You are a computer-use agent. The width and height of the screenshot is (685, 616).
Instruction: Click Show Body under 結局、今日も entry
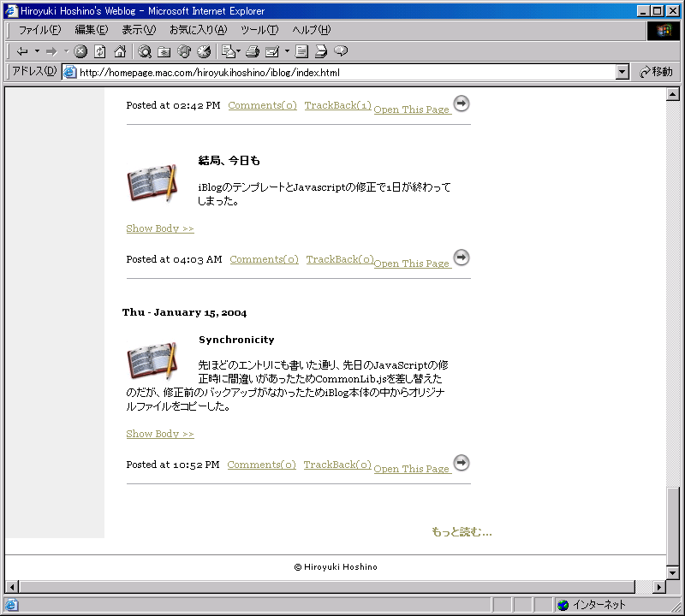click(x=160, y=228)
